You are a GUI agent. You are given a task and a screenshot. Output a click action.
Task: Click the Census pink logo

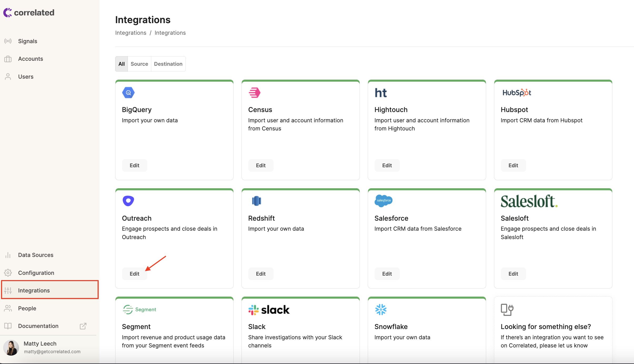(255, 93)
